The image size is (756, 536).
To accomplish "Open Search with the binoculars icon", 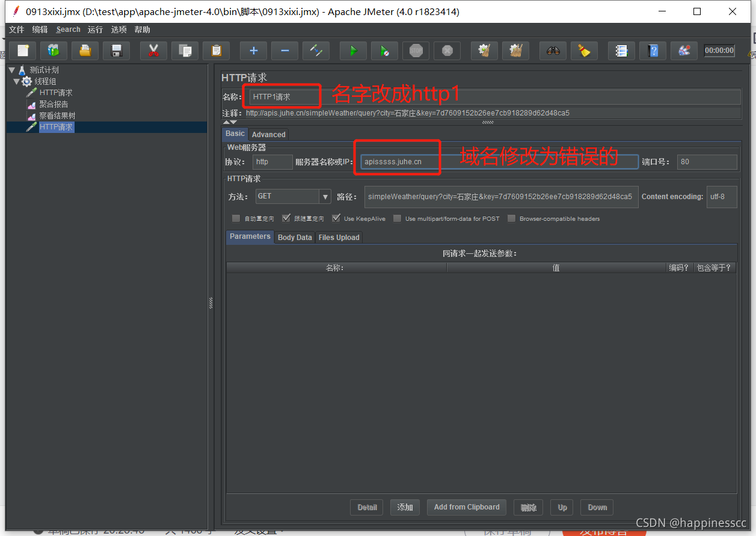I will click(x=553, y=51).
